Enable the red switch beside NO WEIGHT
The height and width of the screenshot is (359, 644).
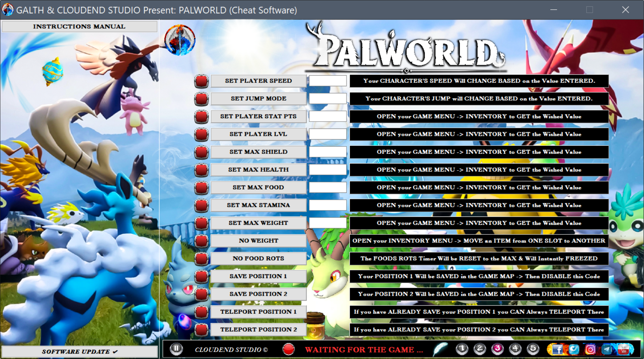point(201,241)
